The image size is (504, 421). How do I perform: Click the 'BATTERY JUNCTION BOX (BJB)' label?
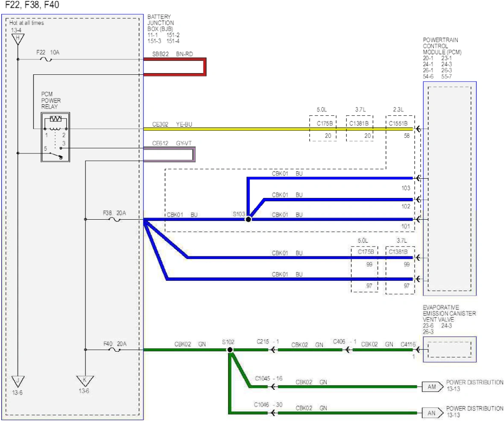161,23
